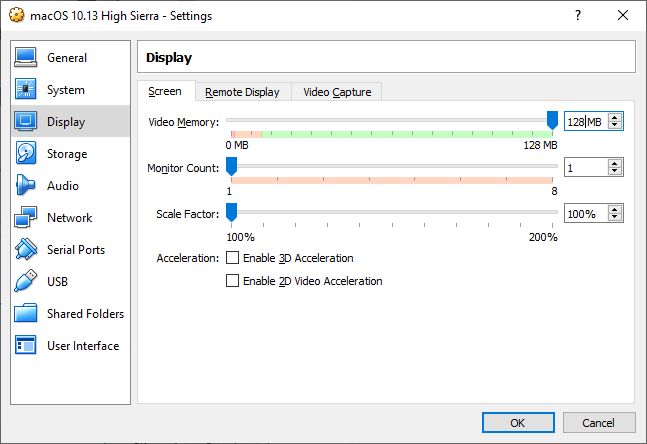Open the General settings icon
The width and height of the screenshot is (647, 444).
click(26, 58)
